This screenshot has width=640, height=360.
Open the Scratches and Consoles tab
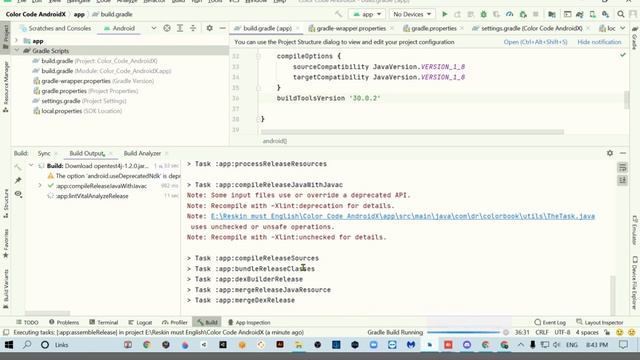[55, 28]
